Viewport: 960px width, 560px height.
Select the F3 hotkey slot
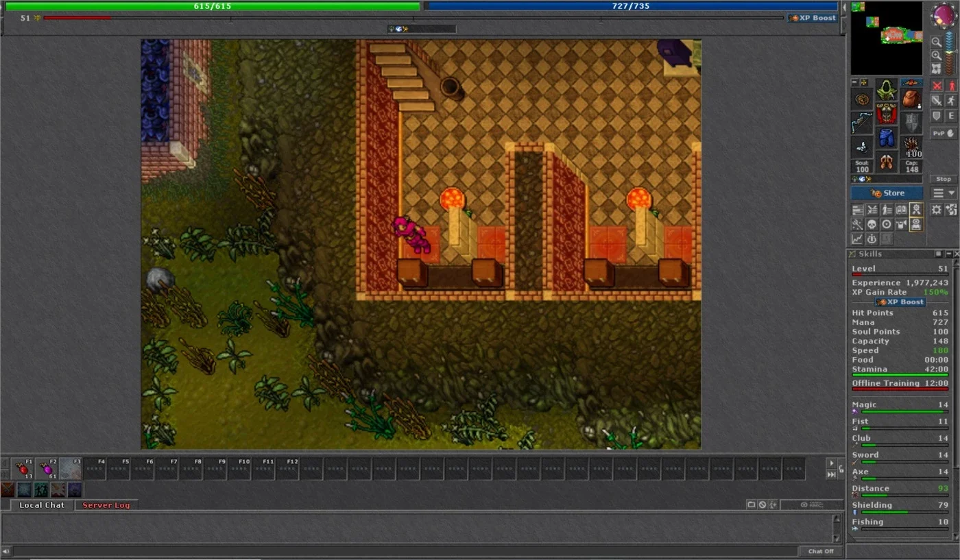coord(71,469)
